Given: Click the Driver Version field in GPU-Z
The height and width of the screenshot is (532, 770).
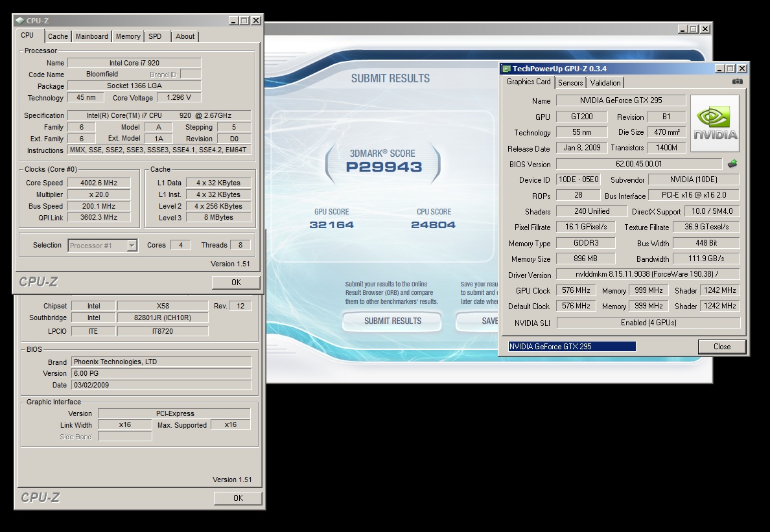Looking at the screenshot, I should 647,274.
